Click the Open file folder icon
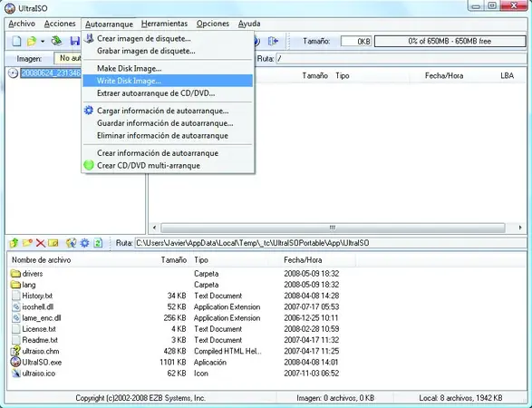The width and height of the screenshot is (532, 408). pyautogui.click(x=32, y=41)
